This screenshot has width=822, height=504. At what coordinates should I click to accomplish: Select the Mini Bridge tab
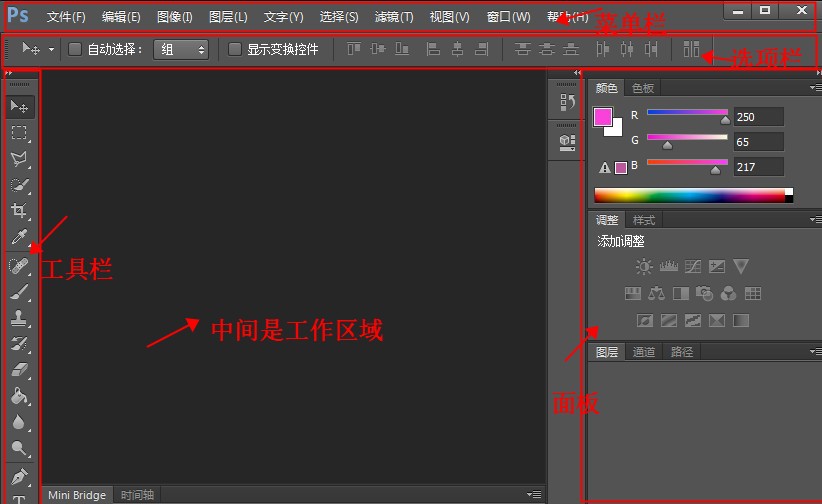[77, 495]
